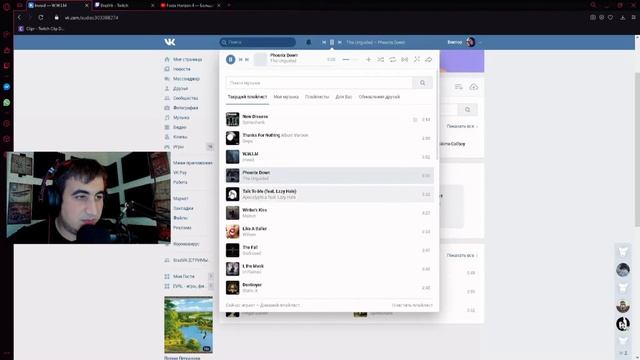This screenshot has width=640, height=360.
Task: Open Игры in the left menu
Action: coord(178,147)
